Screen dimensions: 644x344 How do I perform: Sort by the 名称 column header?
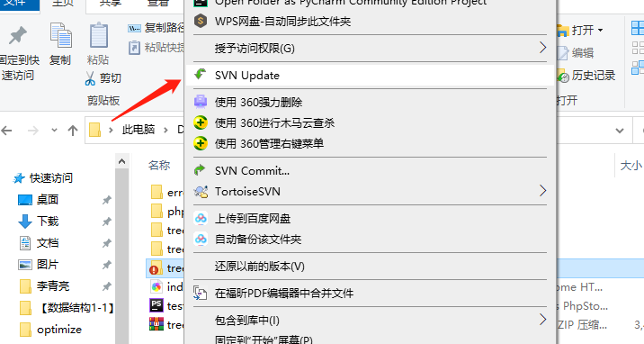159,165
